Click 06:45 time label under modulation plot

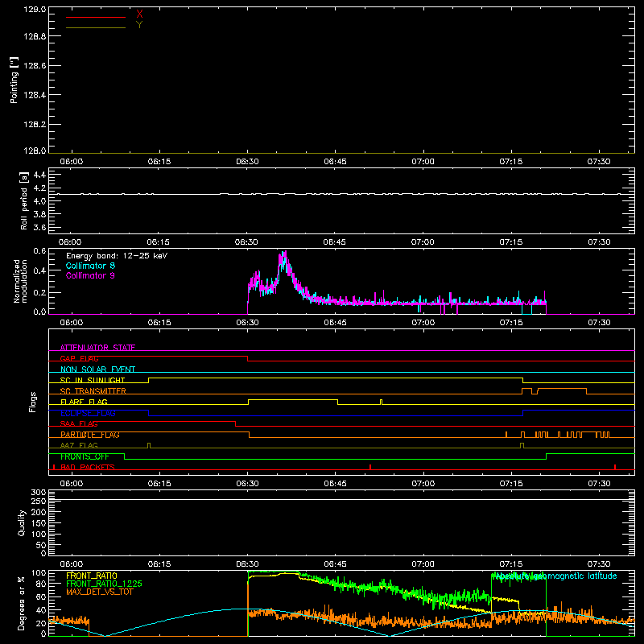tap(335, 323)
